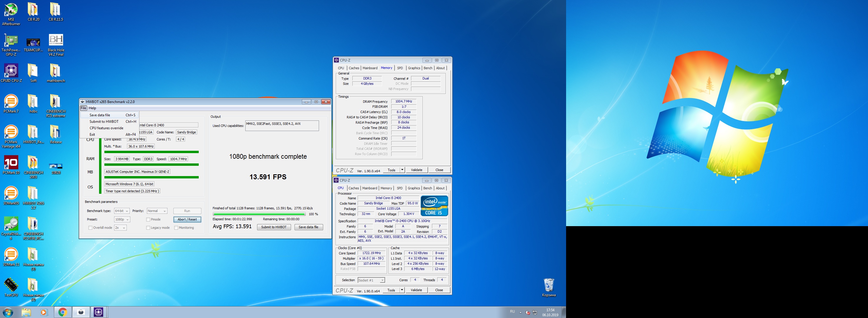Open the mathbench folder icon
Viewport: 868px width, 318px height.
[x=56, y=73]
